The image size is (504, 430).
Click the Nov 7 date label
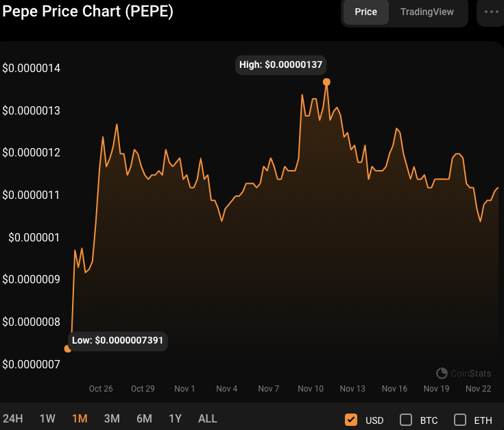[x=269, y=389]
